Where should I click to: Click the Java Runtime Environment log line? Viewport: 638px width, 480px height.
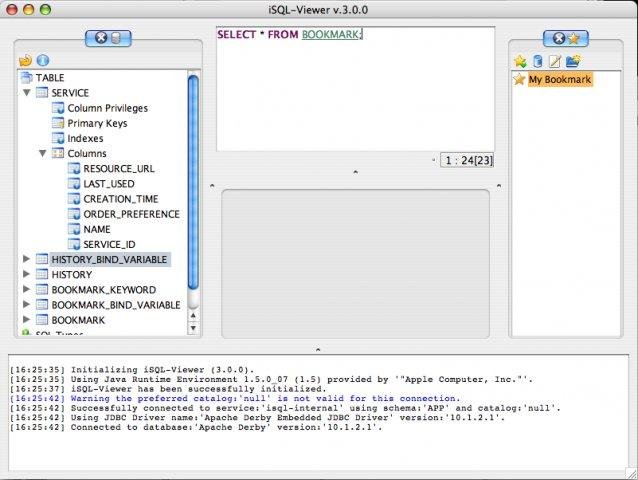click(x=271, y=379)
